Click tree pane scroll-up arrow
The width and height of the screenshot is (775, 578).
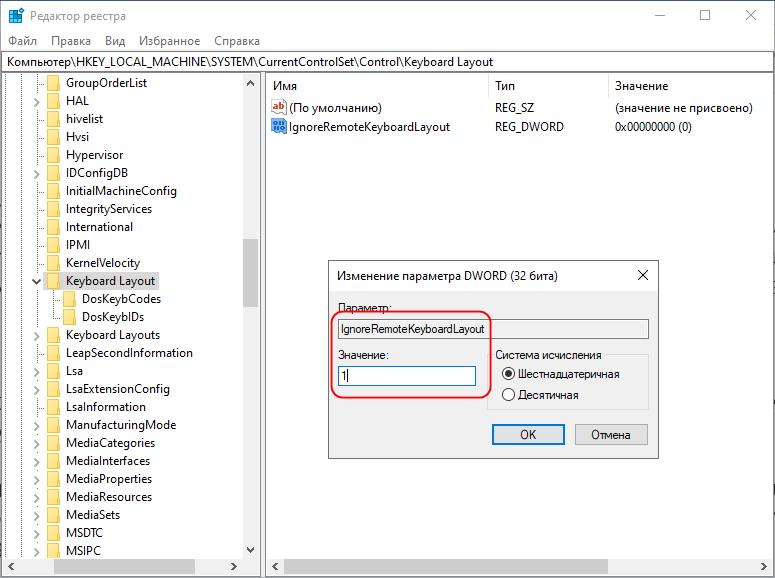(x=250, y=83)
